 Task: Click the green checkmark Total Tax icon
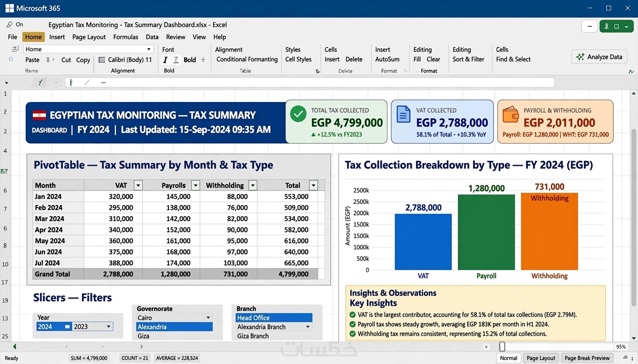(298, 114)
